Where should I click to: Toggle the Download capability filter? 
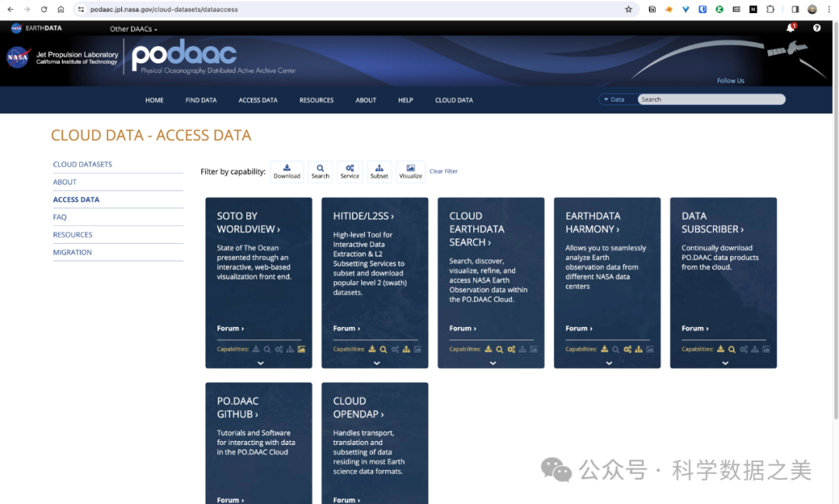pyautogui.click(x=287, y=172)
